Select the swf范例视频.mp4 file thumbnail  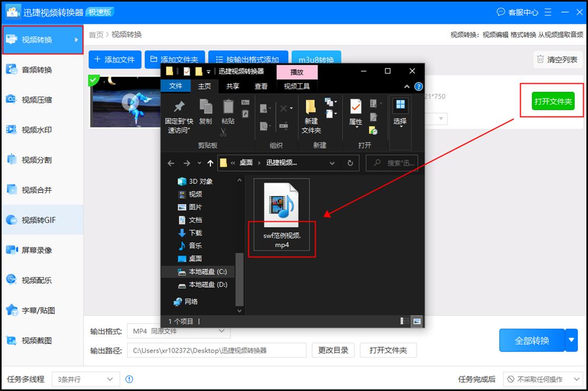(282, 206)
